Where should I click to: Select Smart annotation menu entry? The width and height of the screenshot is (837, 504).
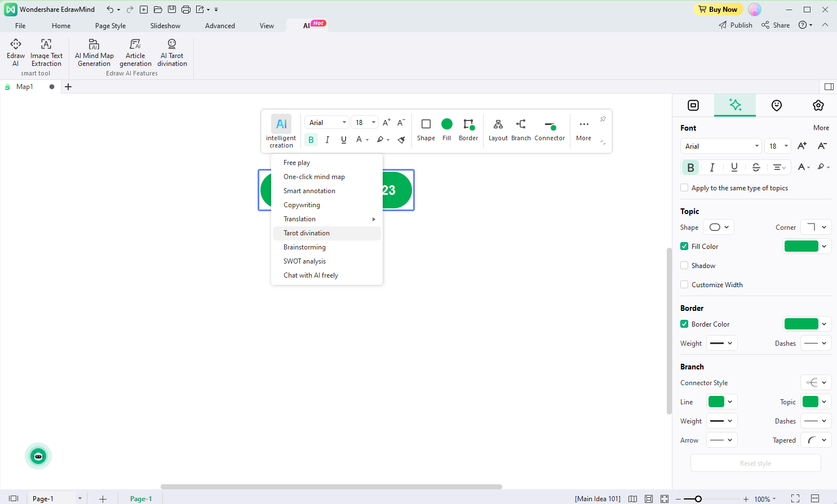tap(327, 191)
